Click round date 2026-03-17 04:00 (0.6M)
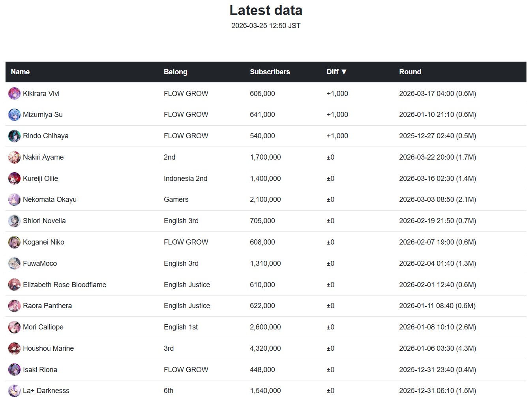The width and height of the screenshot is (532, 397). tap(438, 94)
